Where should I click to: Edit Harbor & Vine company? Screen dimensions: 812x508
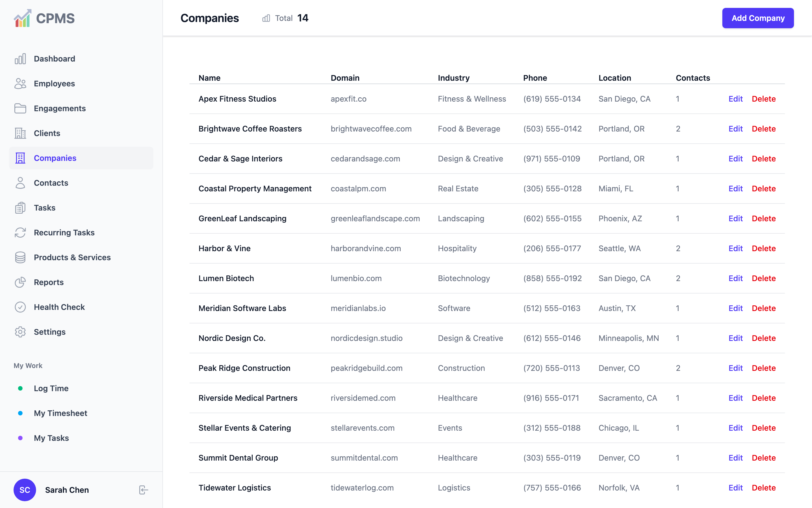(736, 248)
